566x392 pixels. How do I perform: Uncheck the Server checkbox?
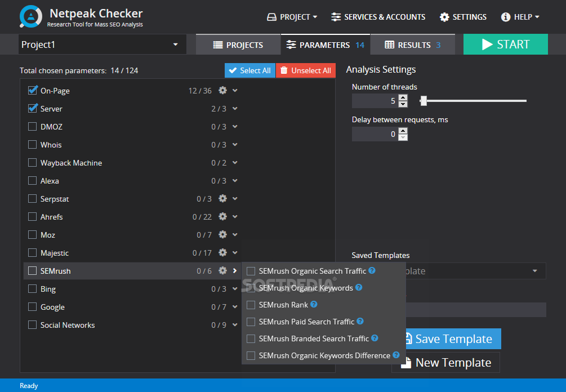[x=33, y=108]
